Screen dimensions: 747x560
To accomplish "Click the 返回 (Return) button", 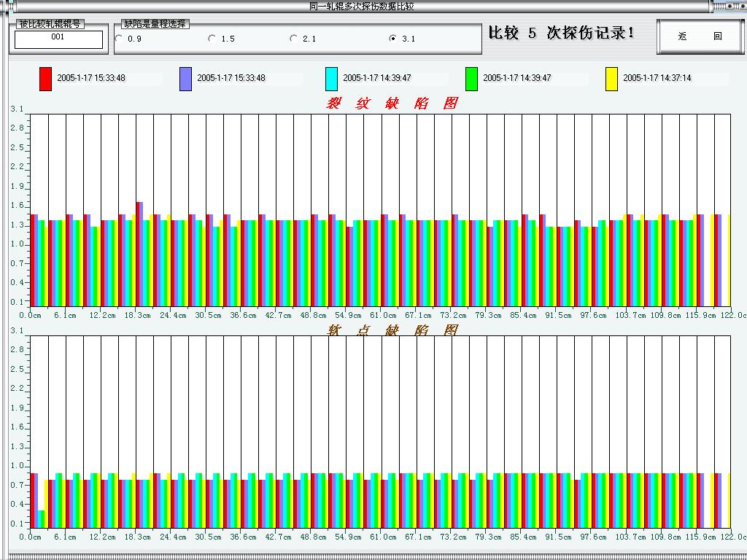I will pyautogui.click(x=699, y=36).
